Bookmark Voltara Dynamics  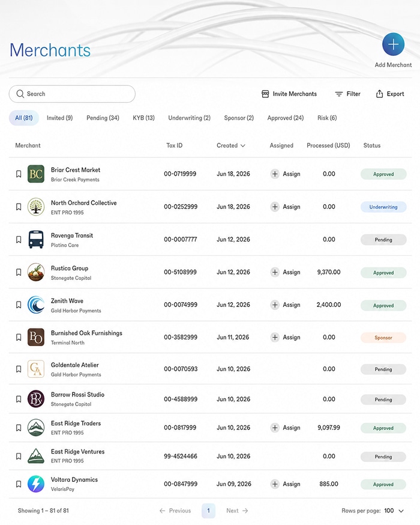click(x=19, y=484)
